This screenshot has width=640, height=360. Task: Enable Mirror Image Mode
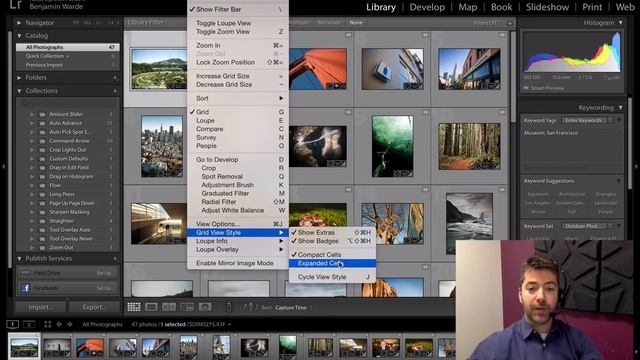[x=238, y=263]
